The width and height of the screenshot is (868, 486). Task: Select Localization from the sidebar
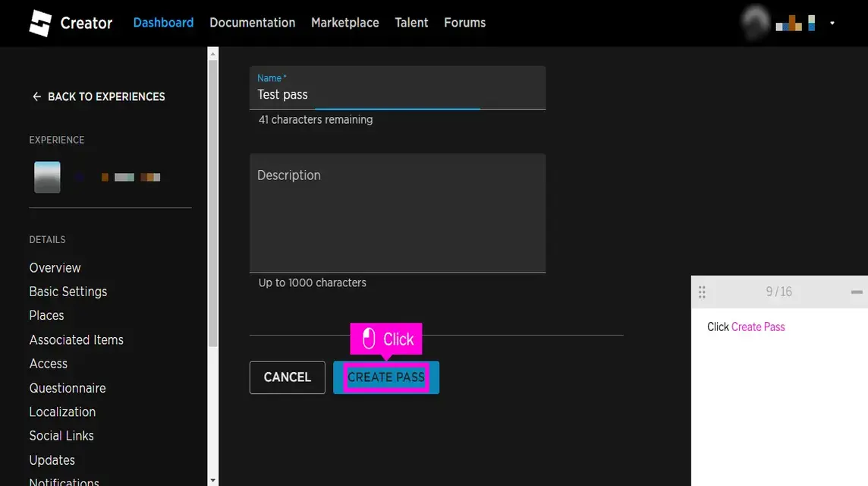pos(62,412)
